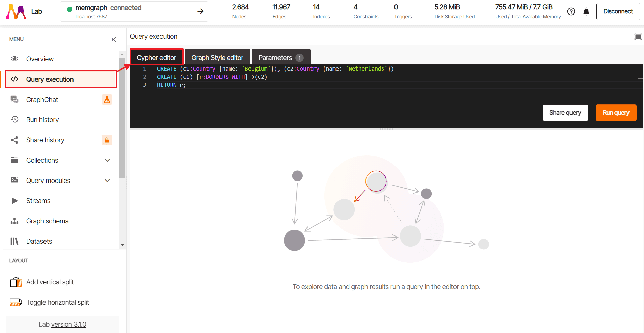Collapse the sidebar menu

click(114, 39)
